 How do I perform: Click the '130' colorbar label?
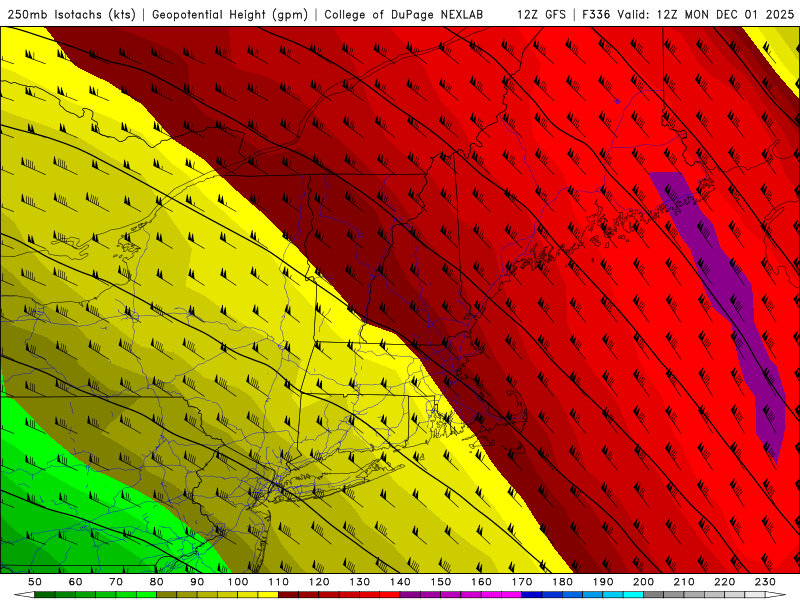click(x=360, y=582)
